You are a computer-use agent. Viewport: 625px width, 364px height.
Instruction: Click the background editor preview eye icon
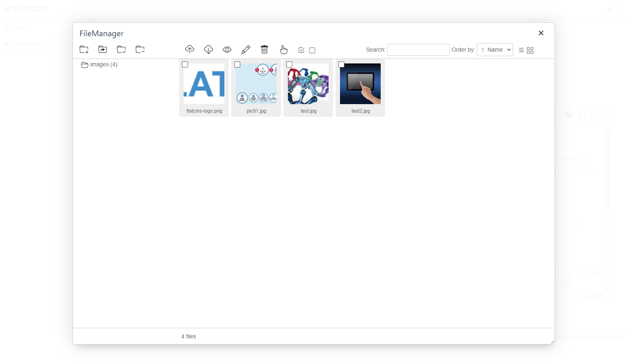tap(569, 115)
